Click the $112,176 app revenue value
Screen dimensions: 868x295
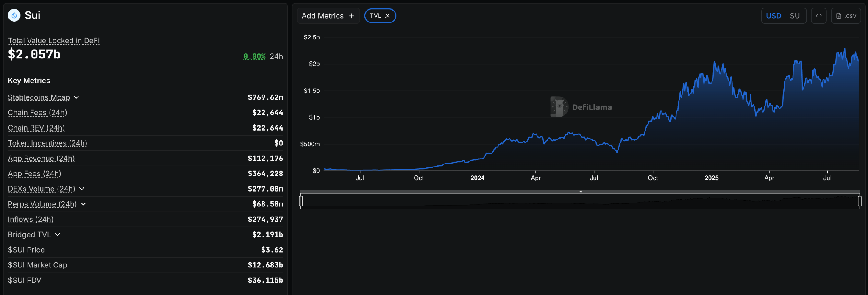click(265, 158)
